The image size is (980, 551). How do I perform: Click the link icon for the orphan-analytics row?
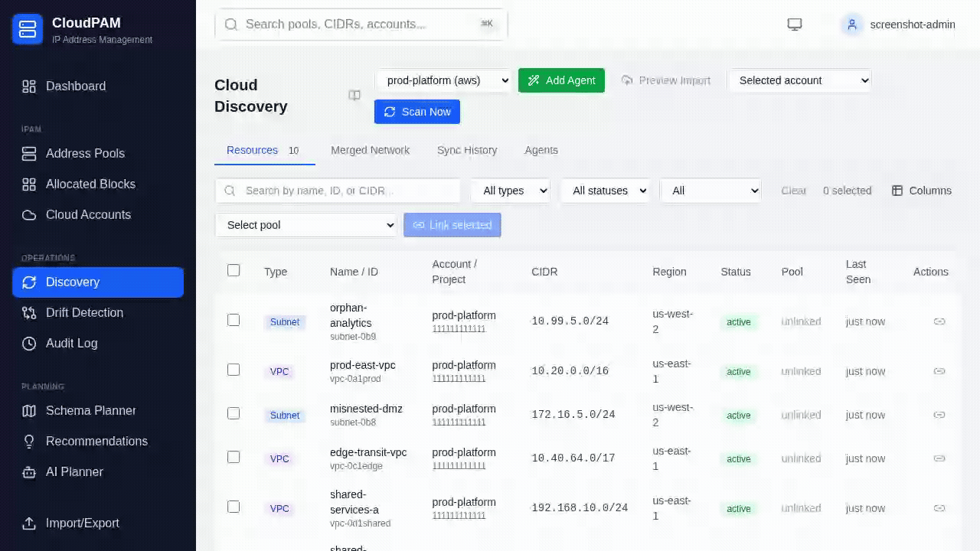(x=939, y=321)
